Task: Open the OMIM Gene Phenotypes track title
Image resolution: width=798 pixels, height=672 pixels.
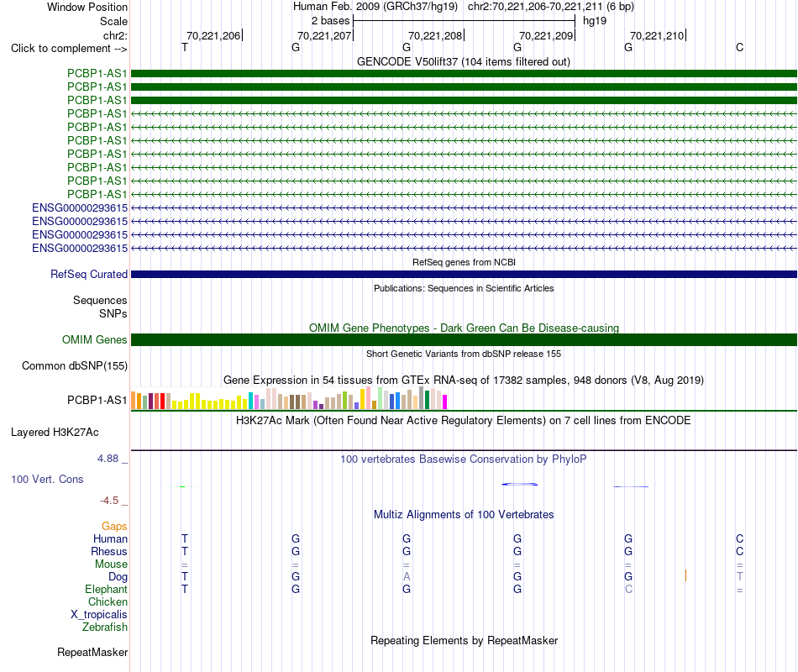Action: coord(464,328)
